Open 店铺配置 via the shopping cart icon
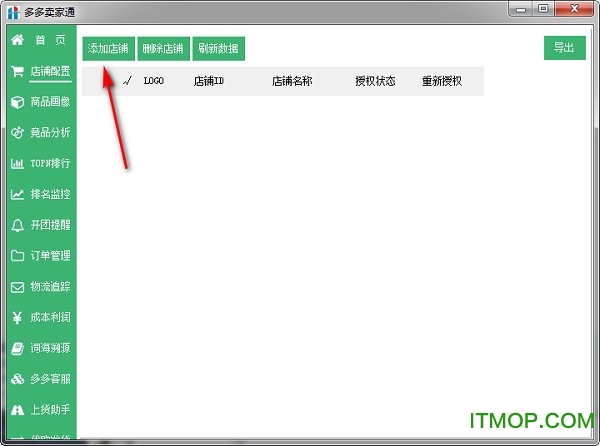The height and width of the screenshot is (446, 600). click(17, 71)
